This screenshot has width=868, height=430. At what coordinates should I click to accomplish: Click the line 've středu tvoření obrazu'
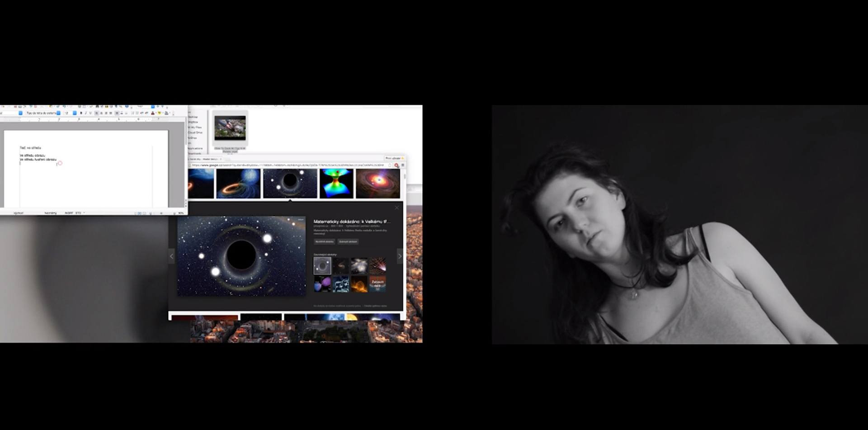point(38,160)
